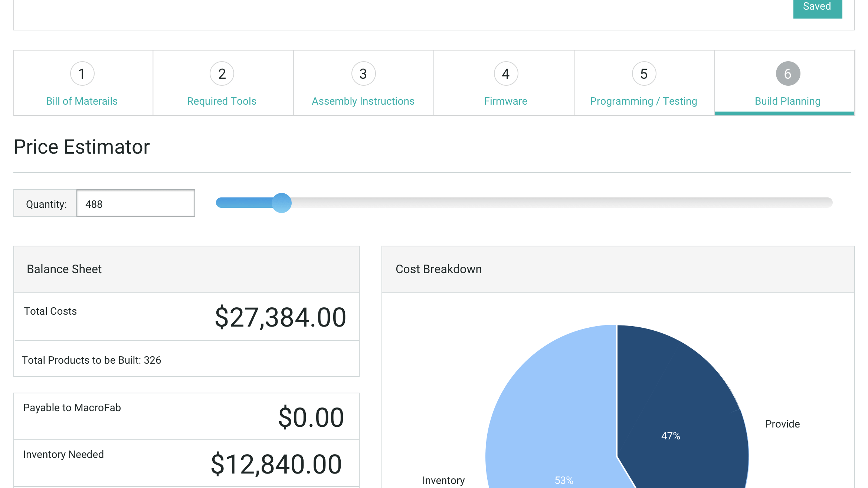Select the step 2 Required Tools circle
This screenshot has width=868, height=488.
(222, 73)
